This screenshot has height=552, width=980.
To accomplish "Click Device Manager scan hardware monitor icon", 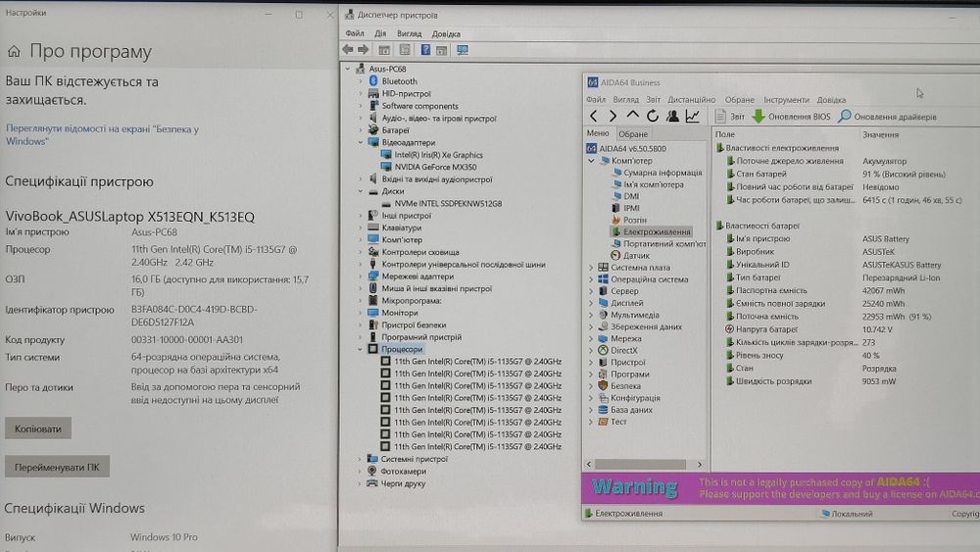I will point(463,50).
